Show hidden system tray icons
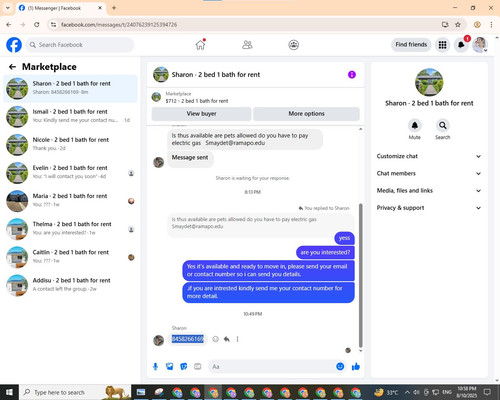500x400 pixels. point(407,392)
